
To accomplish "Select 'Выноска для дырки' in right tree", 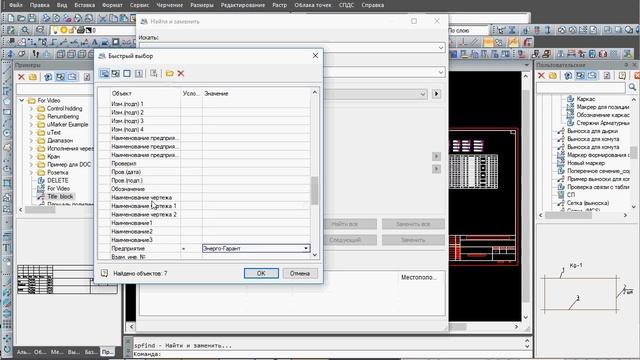I will [592, 131].
